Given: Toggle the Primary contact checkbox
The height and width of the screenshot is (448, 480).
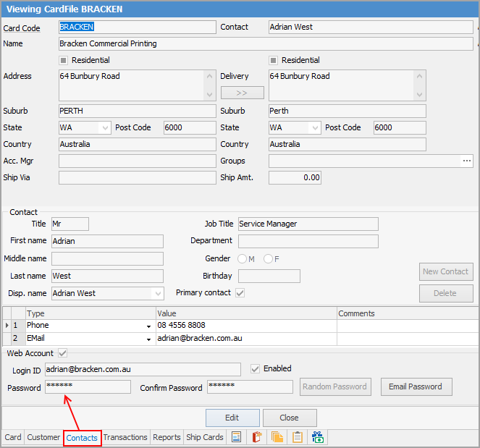Looking at the screenshot, I should pos(240,293).
